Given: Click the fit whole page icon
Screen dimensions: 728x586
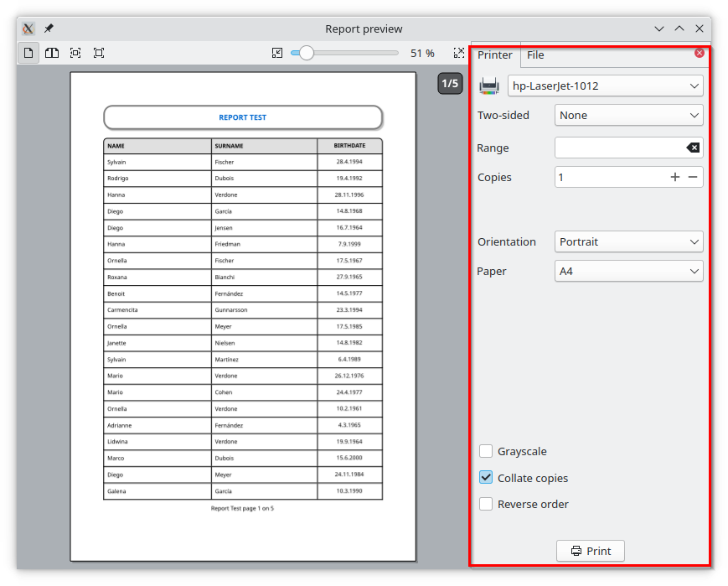Looking at the screenshot, I should pyautogui.click(x=99, y=53).
